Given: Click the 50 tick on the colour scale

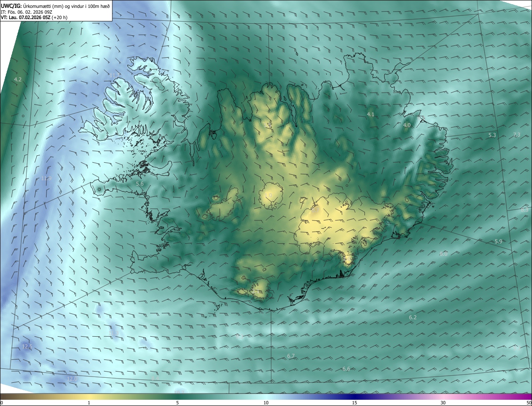Looking at the screenshot, I should coord(529,403).
